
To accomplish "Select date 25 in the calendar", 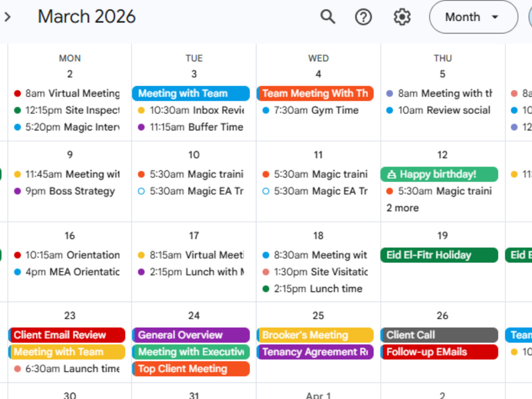I will click(x=318, y=315).
